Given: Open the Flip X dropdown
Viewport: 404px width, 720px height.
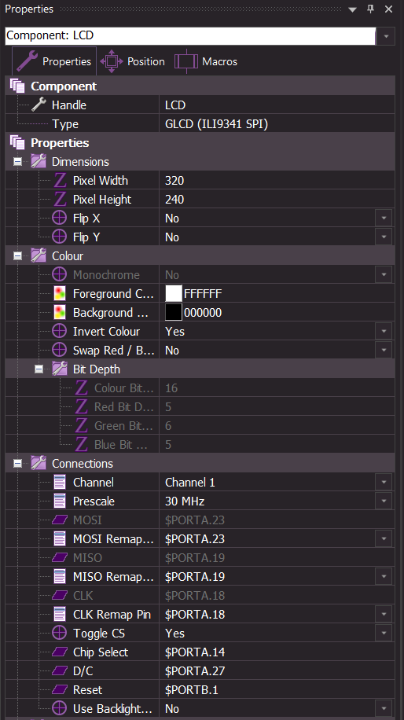Looking at the screenshot, I should click(x=384, y=218).
